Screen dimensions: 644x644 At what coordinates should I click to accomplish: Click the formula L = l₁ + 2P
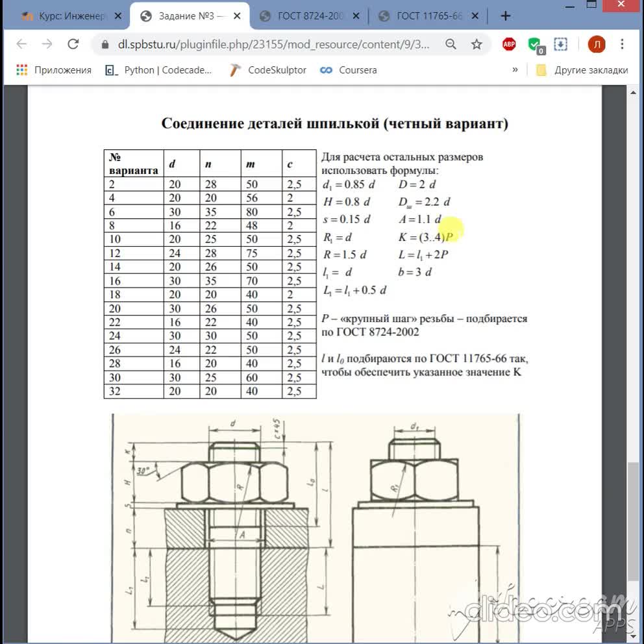coord(423,254)
